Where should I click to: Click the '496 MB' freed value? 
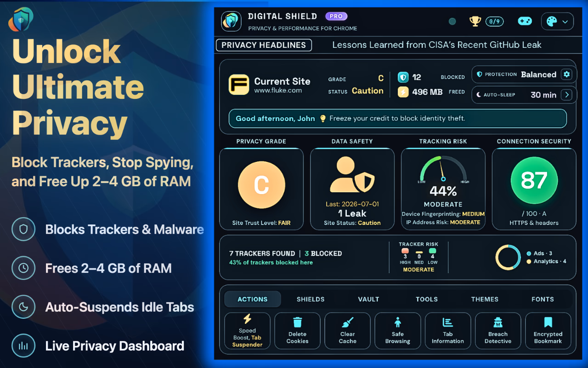click(x=427, y=92)
